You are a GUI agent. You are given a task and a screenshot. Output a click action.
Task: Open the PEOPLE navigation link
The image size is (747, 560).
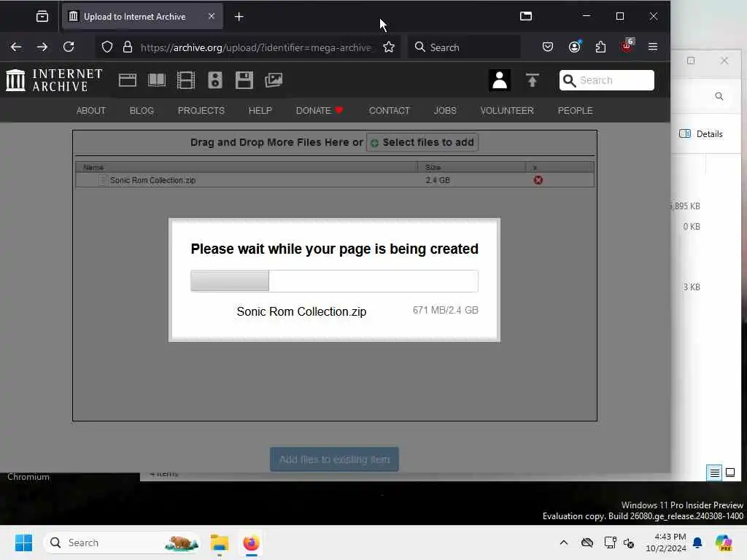pyautogui.click(x=575, y=111)
